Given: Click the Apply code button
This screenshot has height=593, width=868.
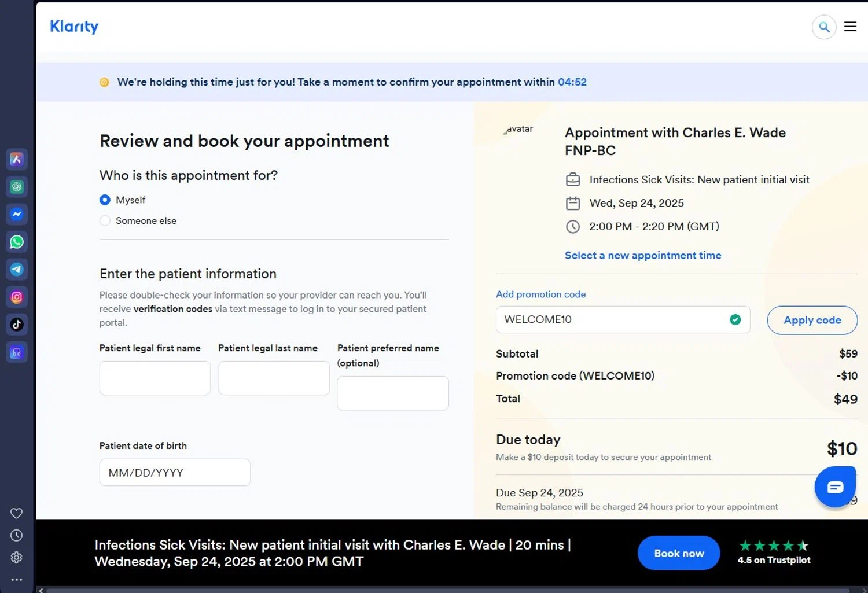Looking at the screenshot, I should pos(812,320).
